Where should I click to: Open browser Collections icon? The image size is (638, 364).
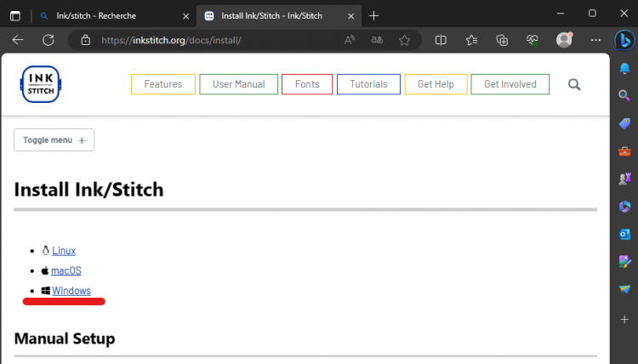click(x=503, y=40)
